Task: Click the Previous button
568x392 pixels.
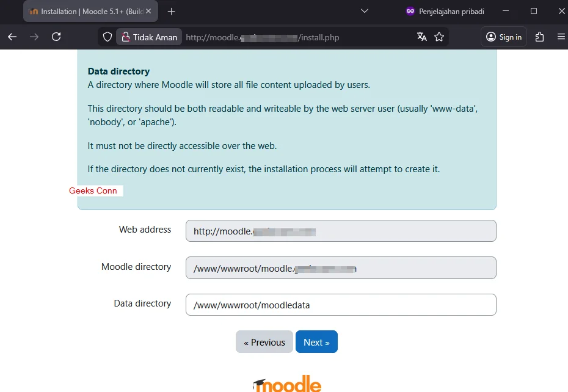Action: [x=264, y=342]
